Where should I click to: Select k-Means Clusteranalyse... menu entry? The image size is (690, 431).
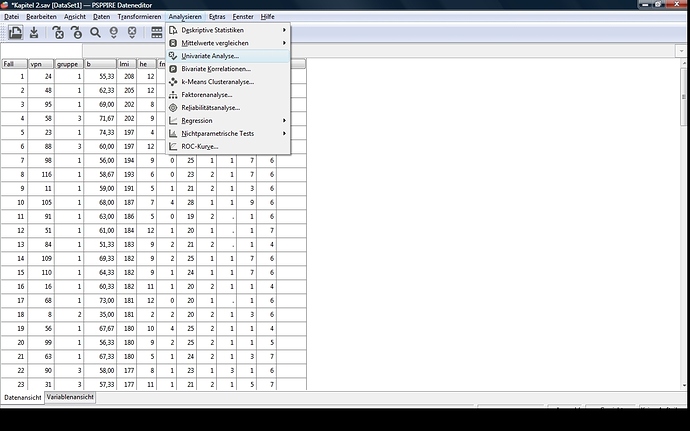pos(228,82)
